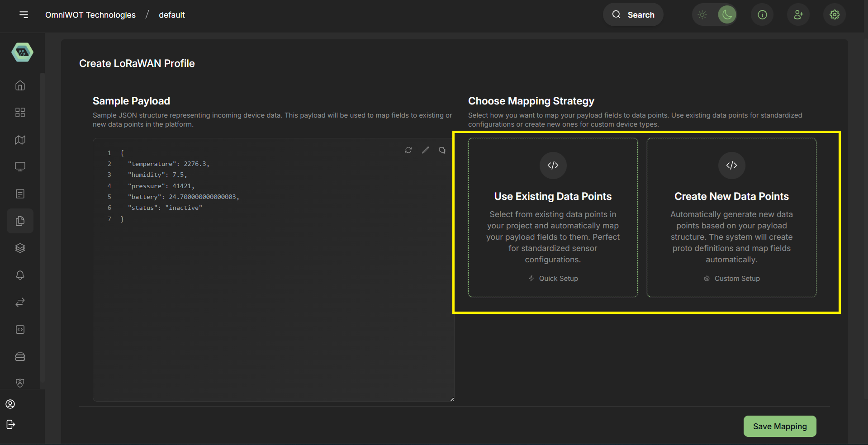Switch to light mode with the sun icon
The height and width of the screenshot is (445, 868).
(x=702, y=14)
